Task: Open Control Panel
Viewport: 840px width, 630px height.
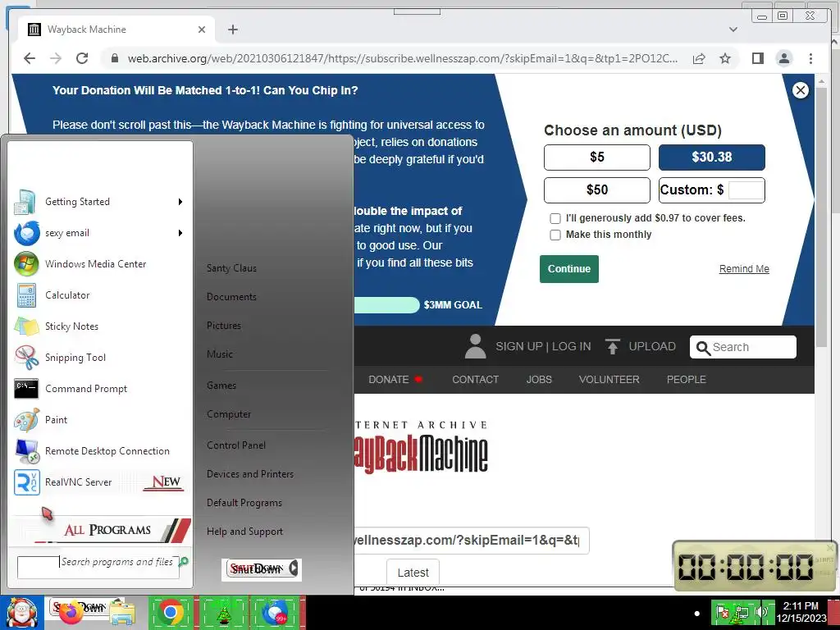Action: [236, 445]
